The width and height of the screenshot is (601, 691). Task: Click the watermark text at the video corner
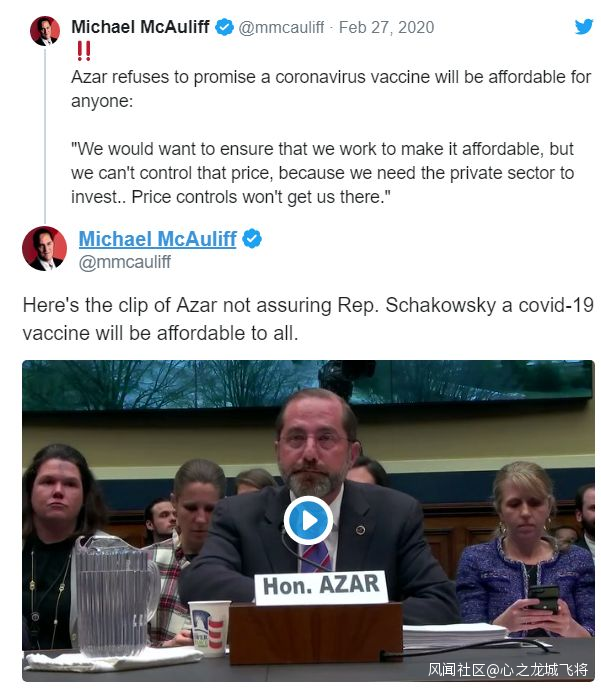(508, 670)
